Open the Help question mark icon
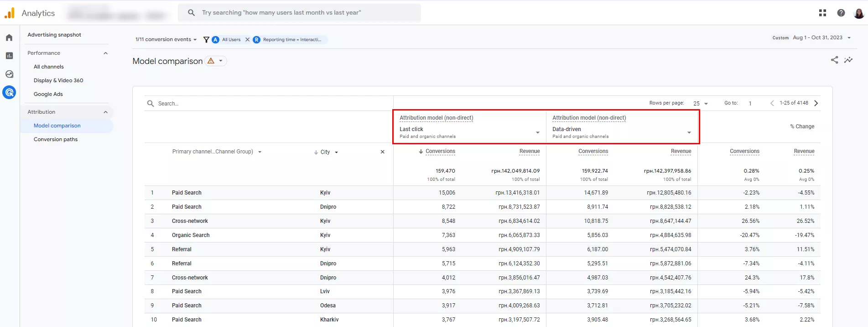This screenshot has height=327, width=868. pyautogui.click(x=841, y=13)
